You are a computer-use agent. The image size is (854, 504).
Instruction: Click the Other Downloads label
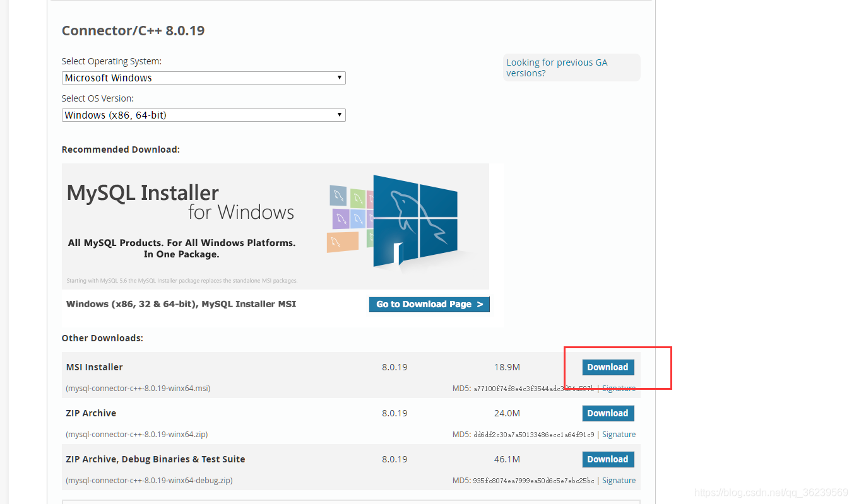[102, 338]
